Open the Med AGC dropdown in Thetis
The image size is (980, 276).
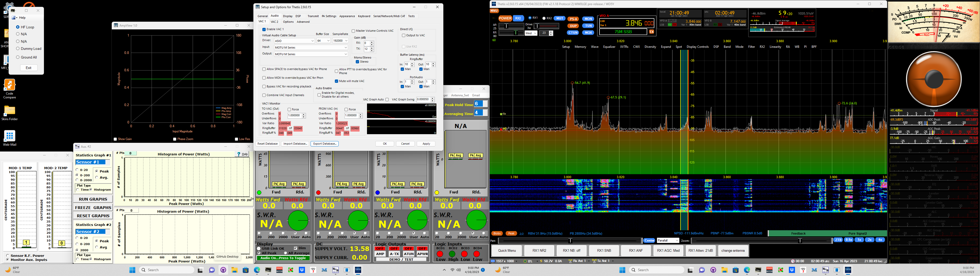[531, 33]
